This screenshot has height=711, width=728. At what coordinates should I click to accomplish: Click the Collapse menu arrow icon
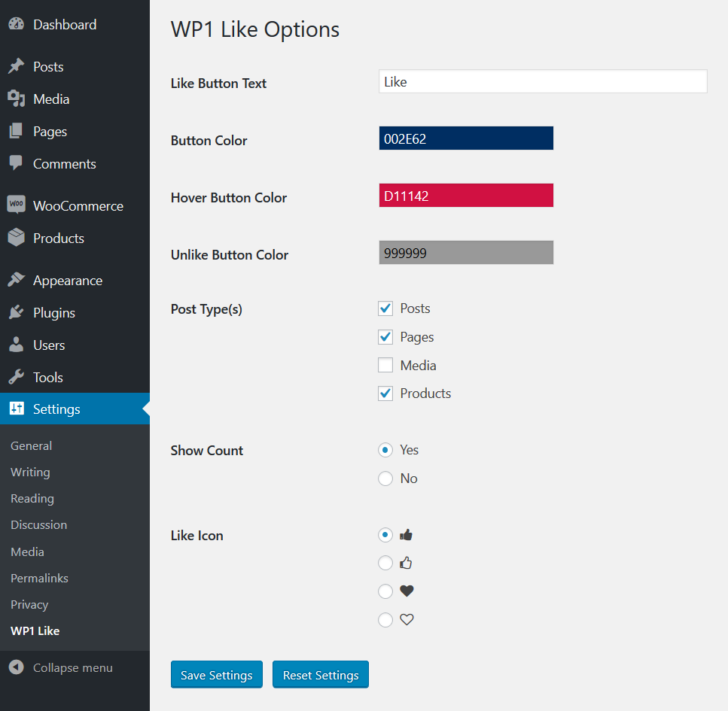point(17,667)
